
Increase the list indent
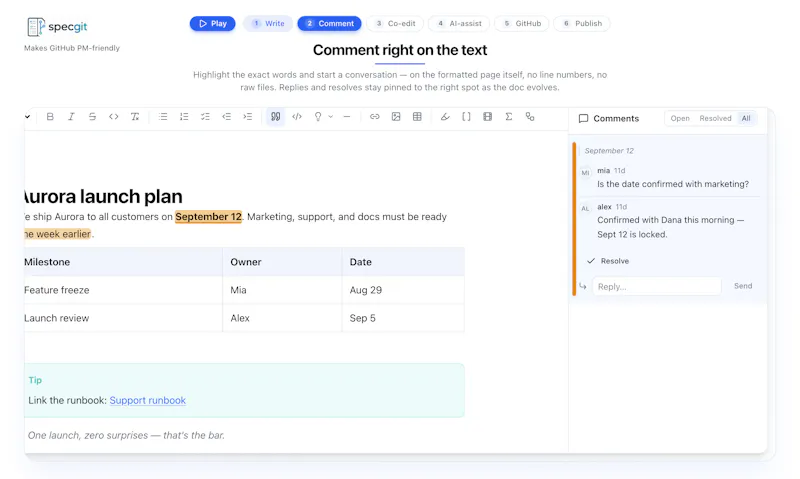[247, 117]
